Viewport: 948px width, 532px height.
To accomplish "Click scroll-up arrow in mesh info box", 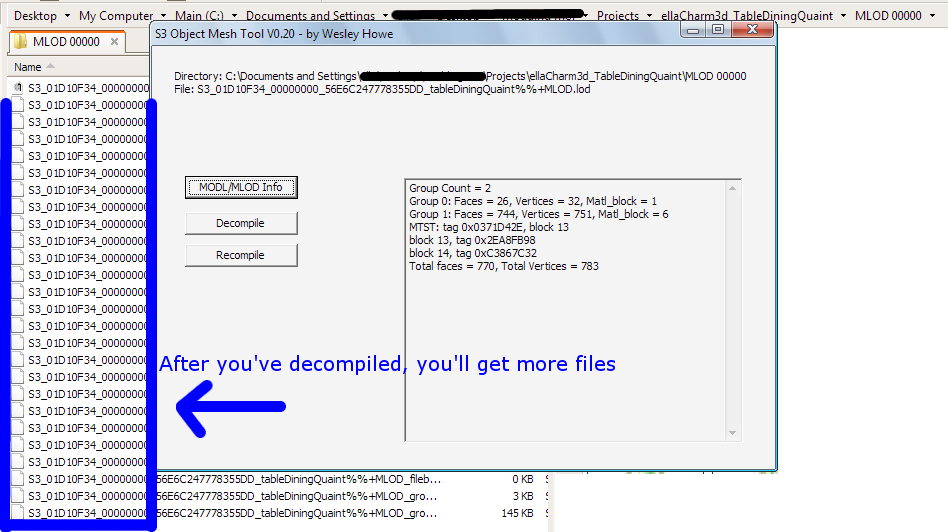I will pos(735,187).
